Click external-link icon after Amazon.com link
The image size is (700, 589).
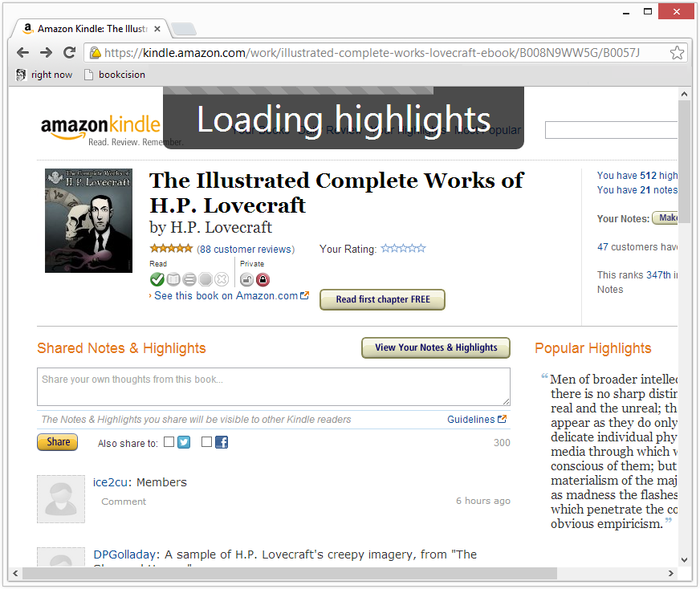(x=304, y=295)
